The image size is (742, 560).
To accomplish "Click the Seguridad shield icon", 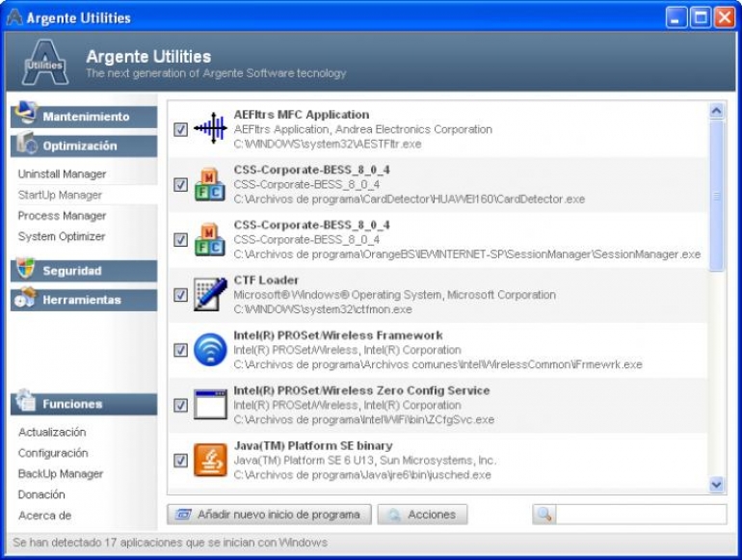I will point(25,268).
